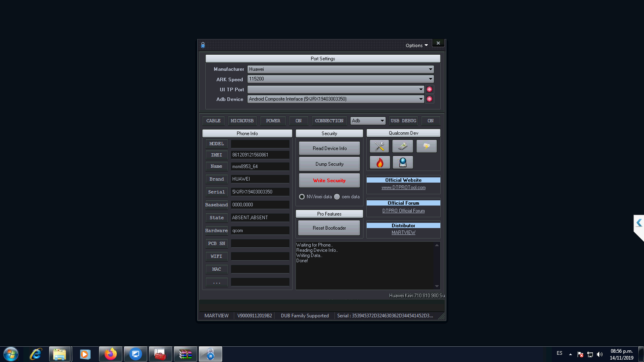This screenshot has width=644, height=362.
Task: Click the WIFI address field
Action: 260,256
